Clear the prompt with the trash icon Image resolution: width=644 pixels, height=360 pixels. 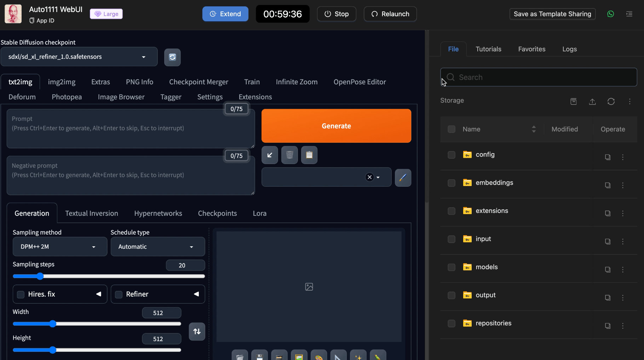[x=289, y=155]
